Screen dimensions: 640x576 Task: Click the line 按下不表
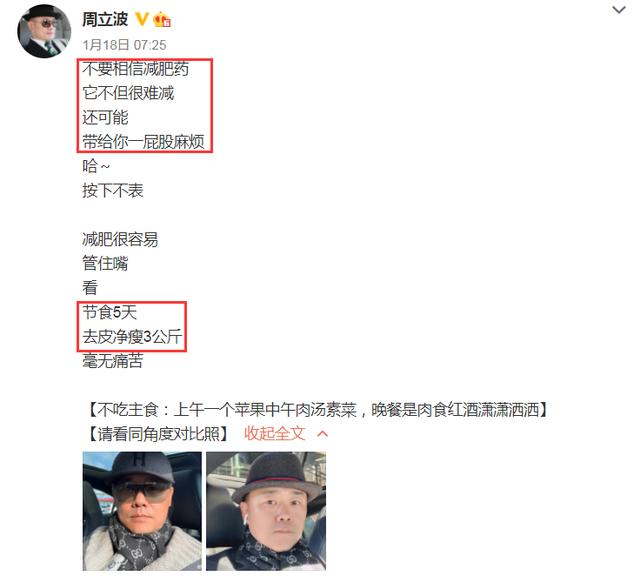point(113,190)
